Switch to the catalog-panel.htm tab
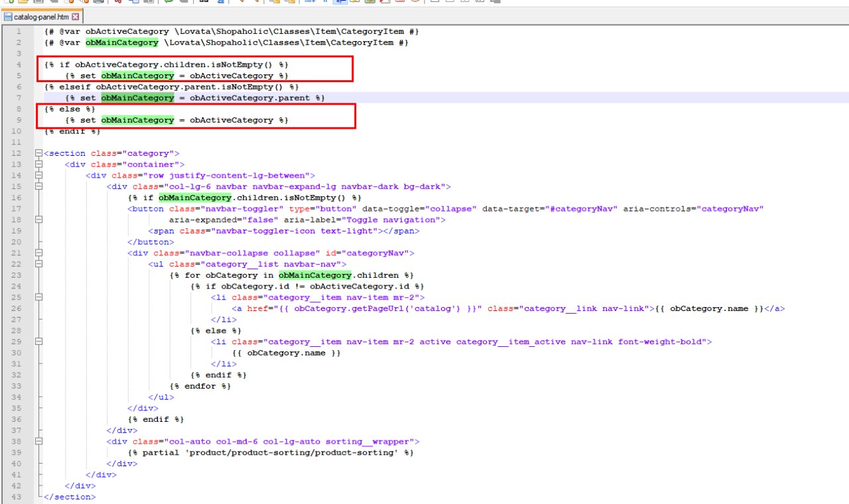Image resolution: width=849 pixels, height=504 pixels. pos(41,16)
